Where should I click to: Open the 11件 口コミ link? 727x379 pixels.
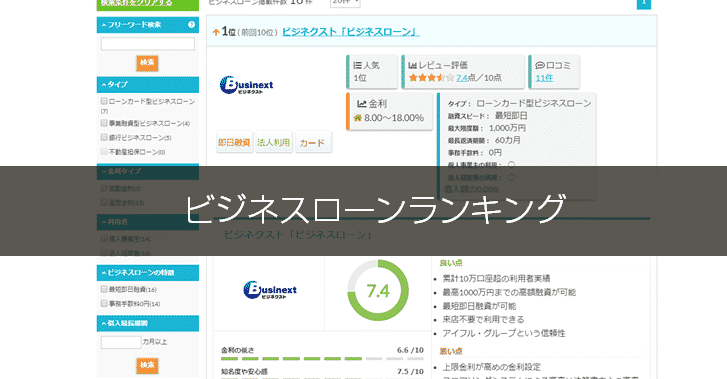[544, 78]
